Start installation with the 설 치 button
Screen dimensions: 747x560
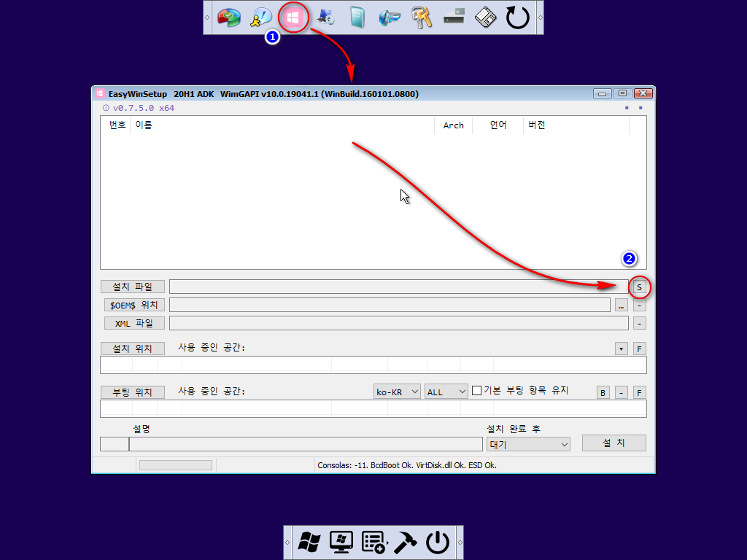coord(614,443)
